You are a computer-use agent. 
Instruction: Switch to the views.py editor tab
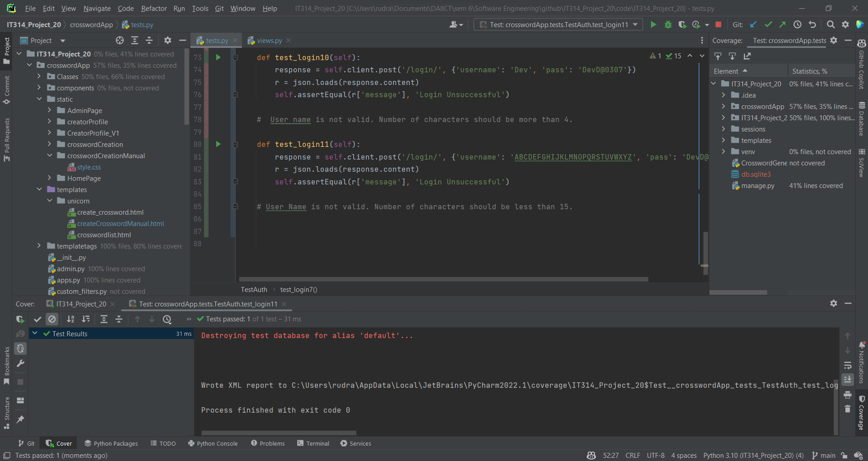pyautogui.click(x=269, y=40)
